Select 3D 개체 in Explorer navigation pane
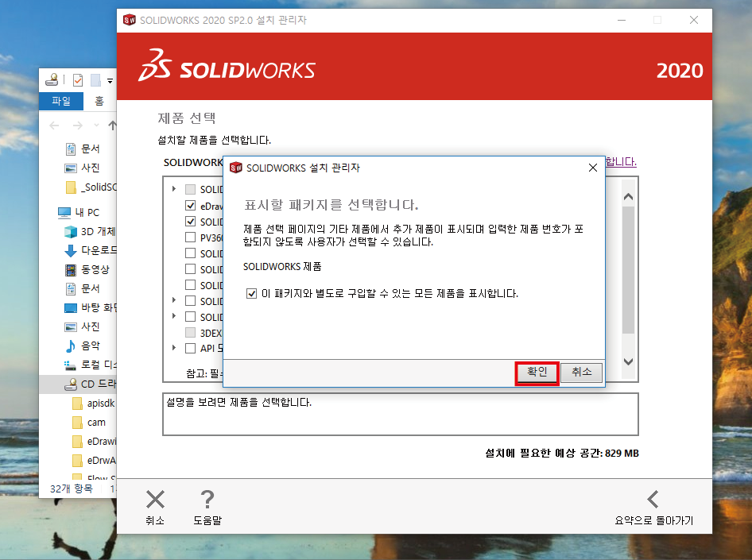Viewport: 752px width, 560px height. [90, 231]
